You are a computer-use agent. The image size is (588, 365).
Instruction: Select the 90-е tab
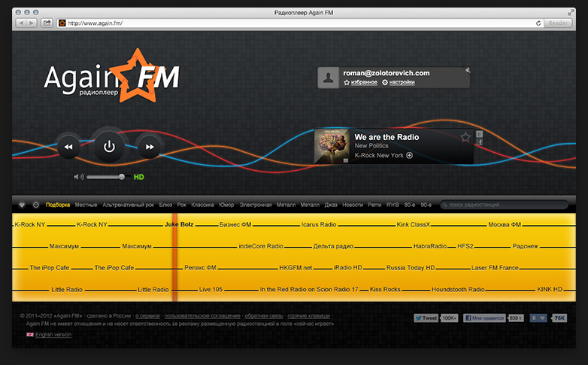tap(426, 205)
